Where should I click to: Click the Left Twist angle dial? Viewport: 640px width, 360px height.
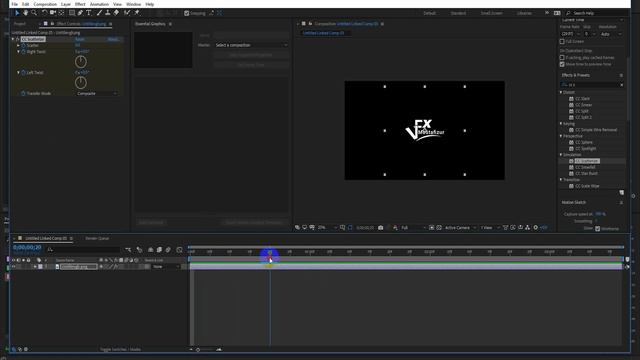click(x=81, y=83)
